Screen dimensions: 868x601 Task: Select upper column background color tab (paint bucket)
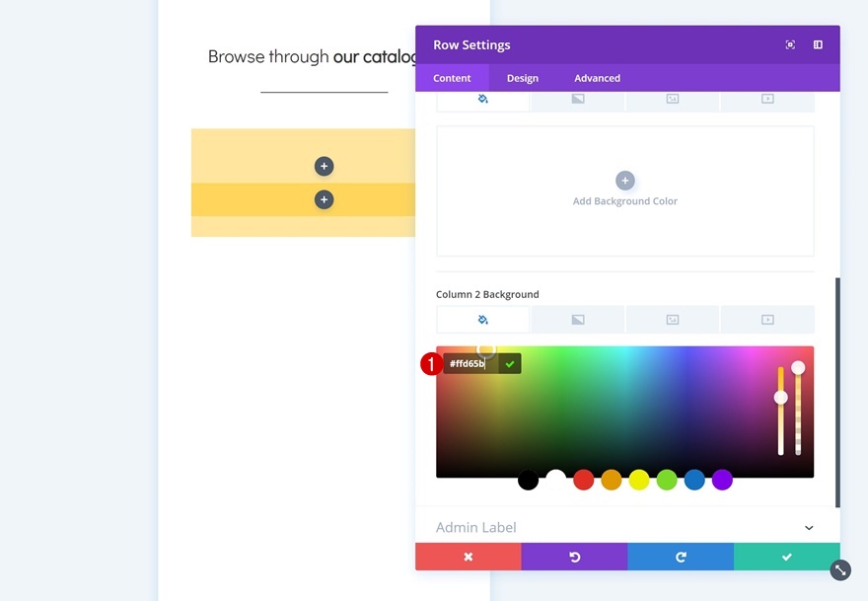pos(482,100)
